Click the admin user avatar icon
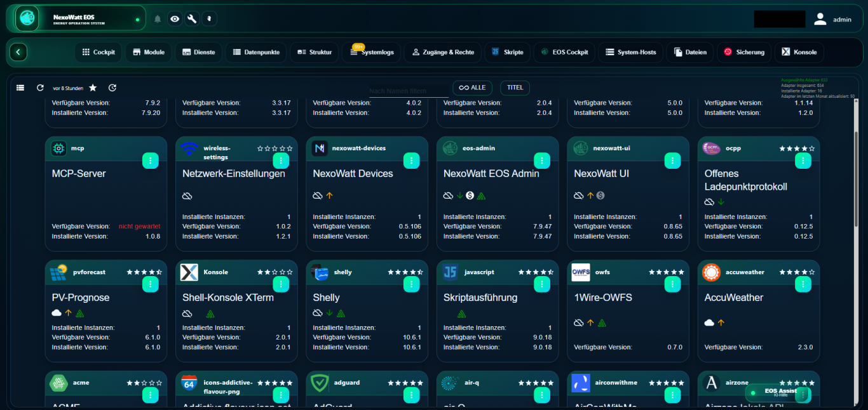The height and width of the screenshot is (410, 868). click(820, 19)
